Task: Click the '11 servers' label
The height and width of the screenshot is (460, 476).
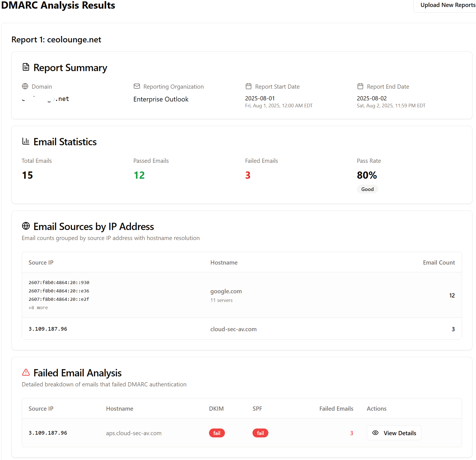Action: coord(221,300)
